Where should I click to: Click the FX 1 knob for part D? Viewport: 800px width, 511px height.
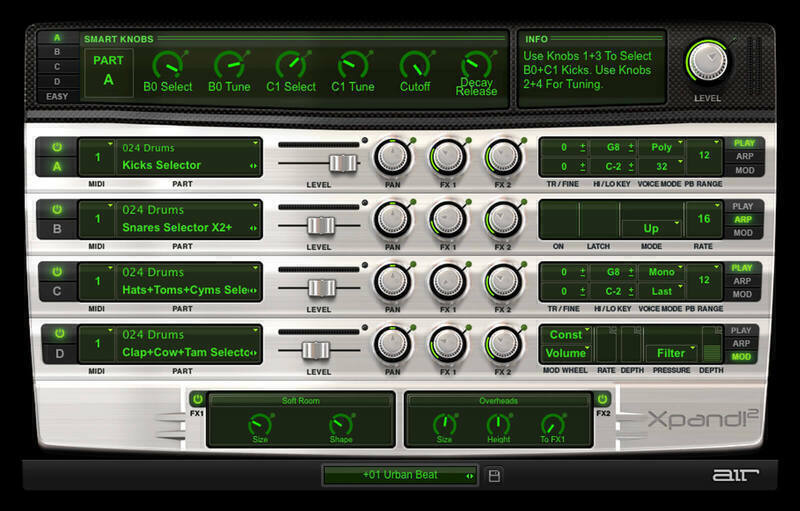[448, 344]
